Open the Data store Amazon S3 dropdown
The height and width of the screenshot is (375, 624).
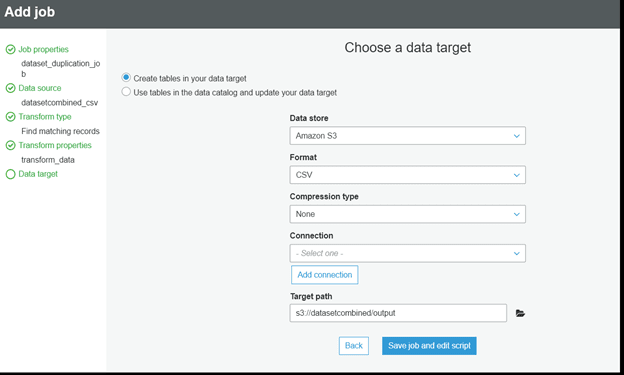pos(408,136)
